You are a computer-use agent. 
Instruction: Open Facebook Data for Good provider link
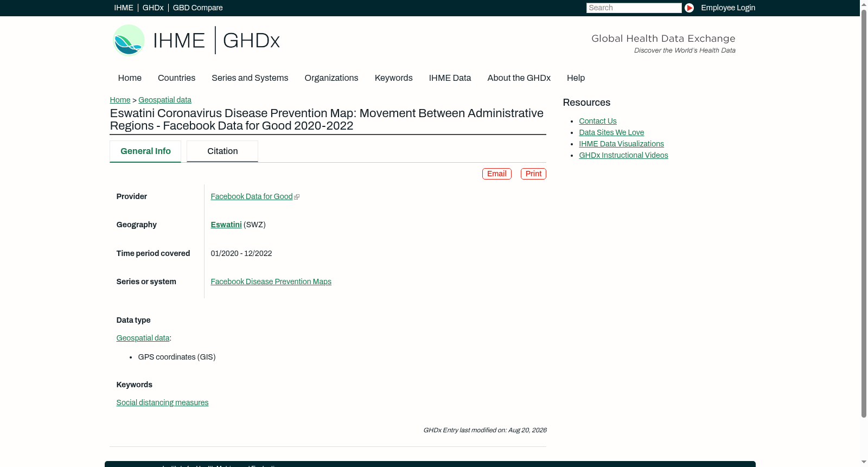(x=251, y=196)
